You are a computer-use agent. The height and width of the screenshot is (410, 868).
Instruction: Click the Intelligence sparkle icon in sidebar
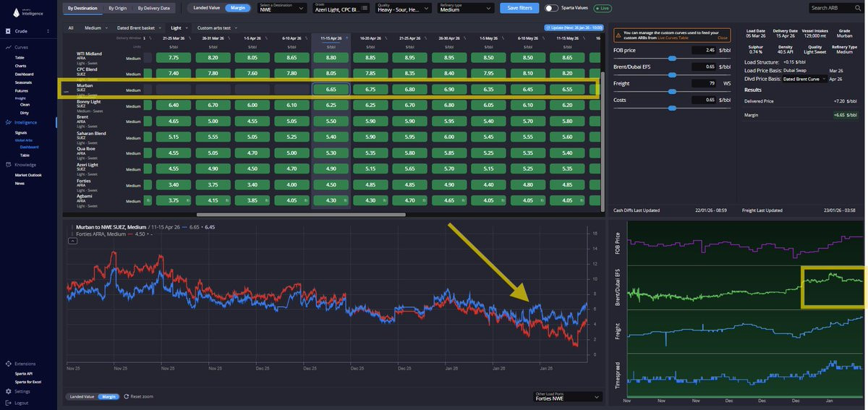pyautogui.click(x=7, y=122)
